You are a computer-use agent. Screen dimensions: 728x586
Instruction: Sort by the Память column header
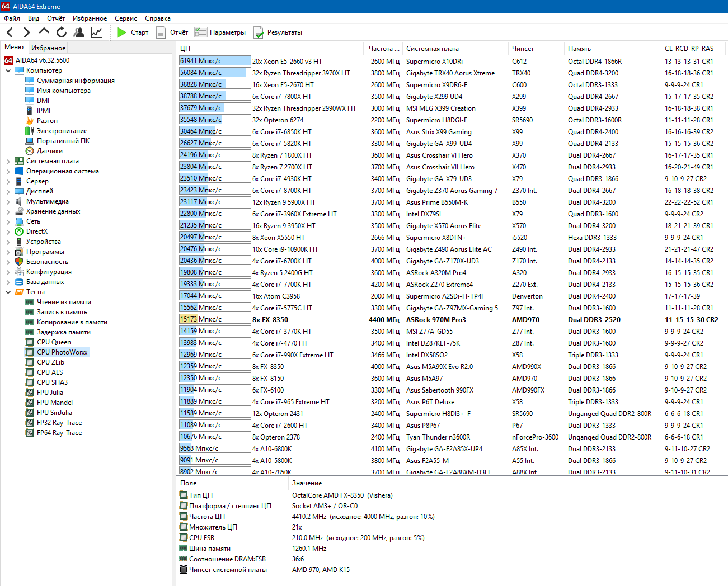pos(612,49)
